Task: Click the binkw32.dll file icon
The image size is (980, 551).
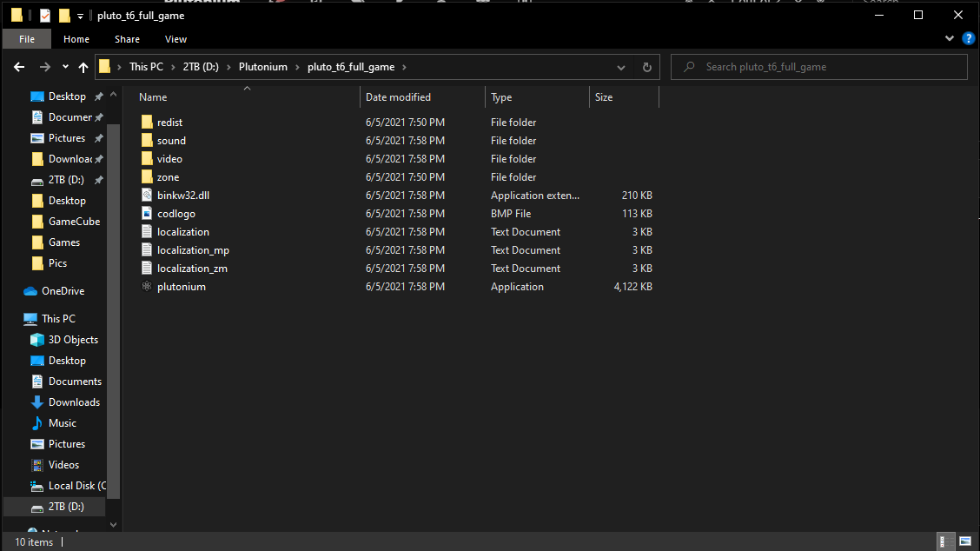Action: point(147,196)
